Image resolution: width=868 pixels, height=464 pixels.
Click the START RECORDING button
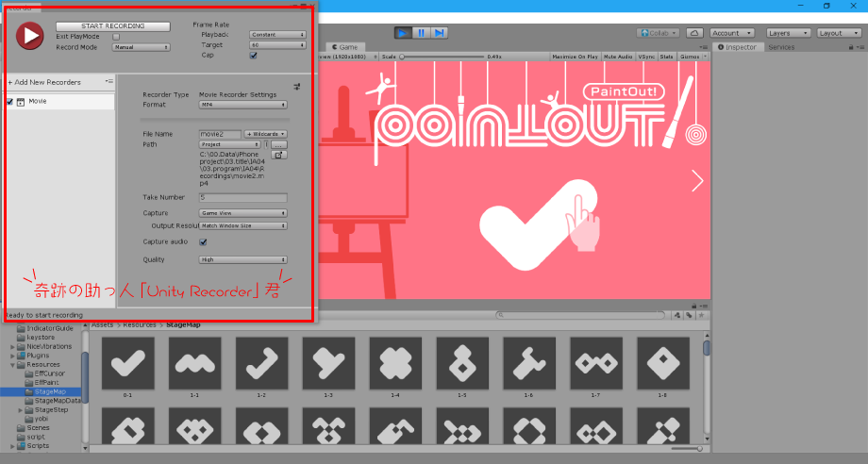[x=113, y=26]
